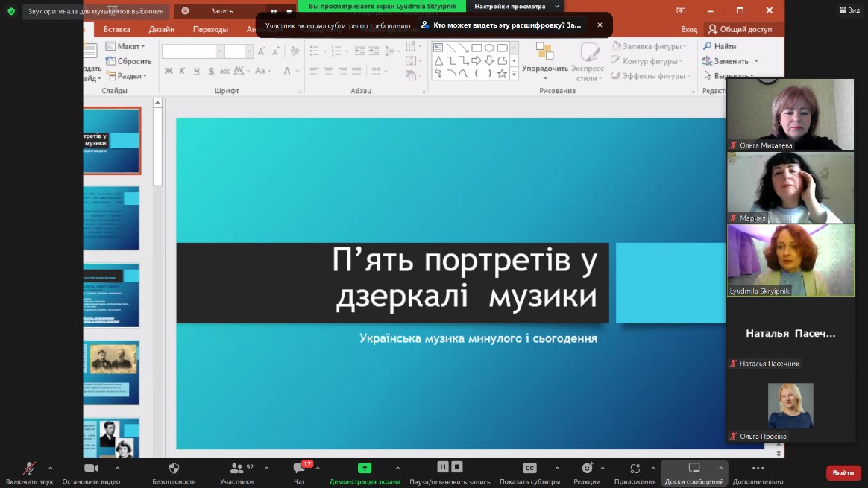Image resolution: width=868 pixels, height=488 pixels.
Task: Select the fourth slide thumbnail with portrait photo
Action: (112, 373)
